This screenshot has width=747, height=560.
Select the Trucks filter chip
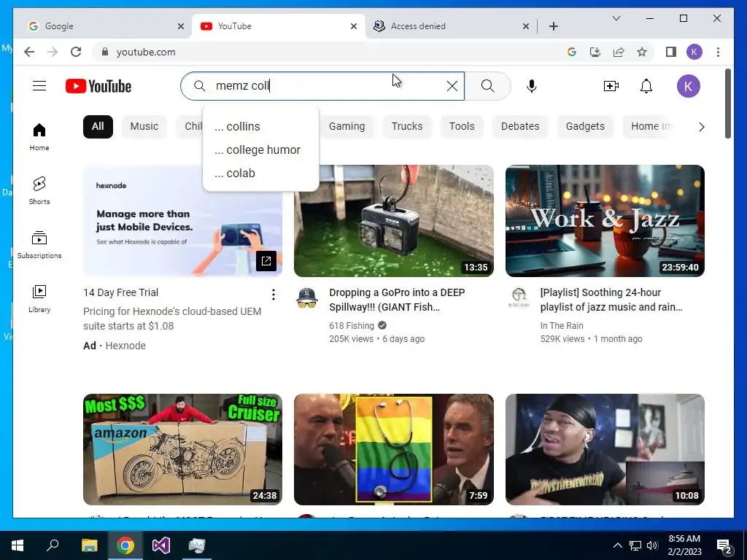tap(407, 127)
